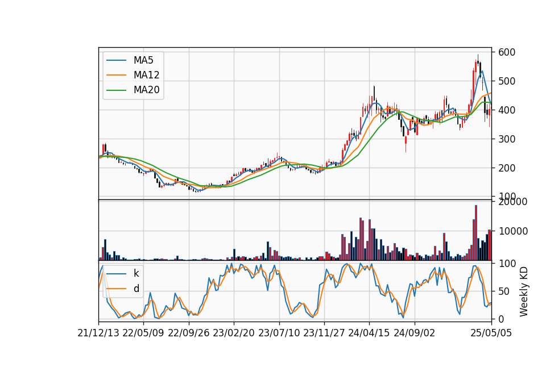Click the d legend label in KD panel
Image resolution: width=546 pixels, height=392 pixels.
(x=136, y=289)
